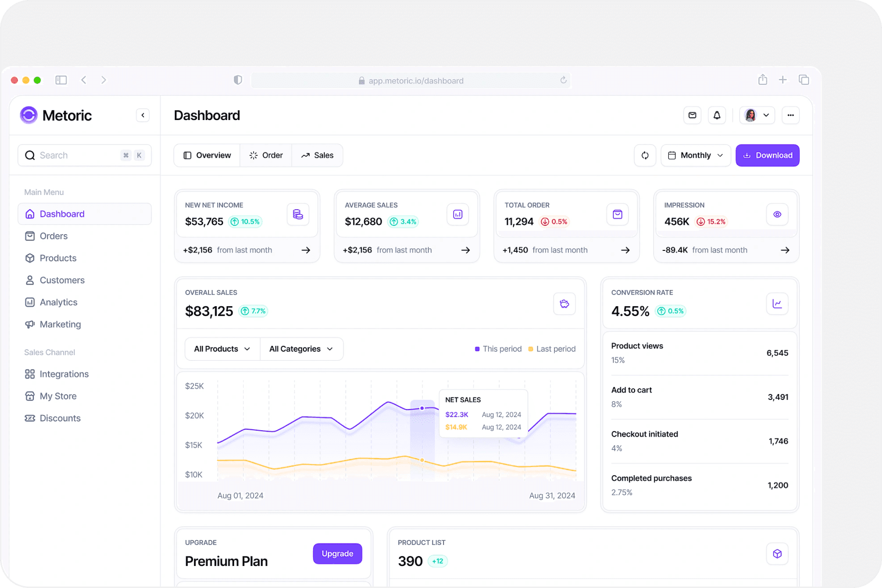This screenshot has height=588, width=882.
Task: Open Impression details arrow
Action: point(785,250)
